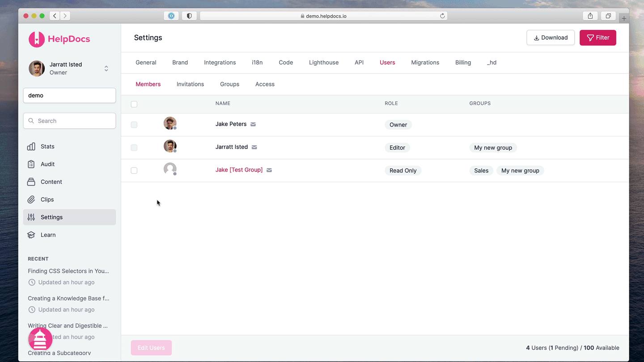This screenshot has width=644, height=362.
Task: Click the Safari address bar
Action: pos(323,16)
